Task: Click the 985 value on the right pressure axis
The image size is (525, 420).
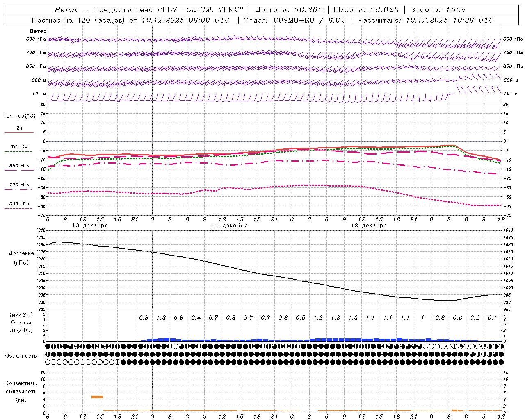Action: click(x=507, y=309)
